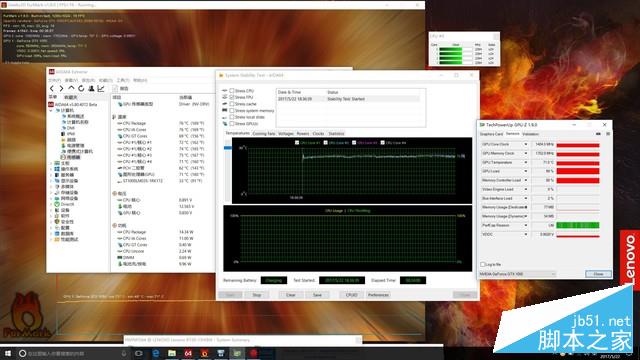The height and width of the screenshot is (360, 640).
Task: Enable the Stress cache checkbox
Action: [x=231, y=104]
